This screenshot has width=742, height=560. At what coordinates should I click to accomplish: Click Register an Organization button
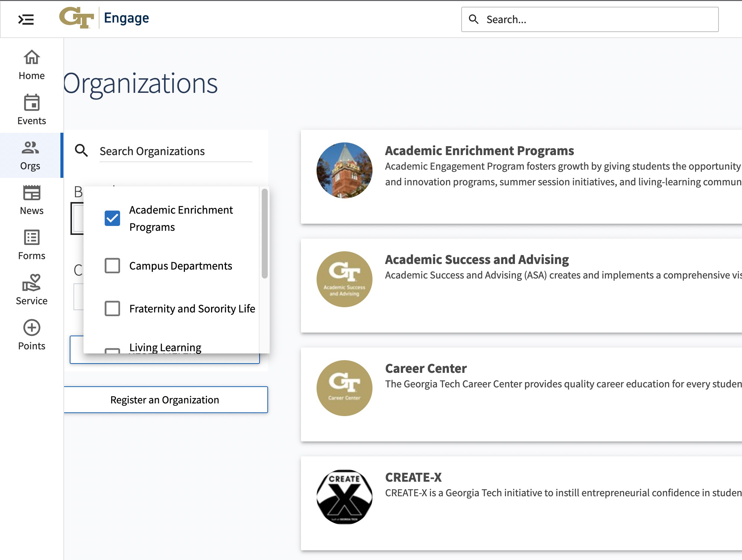pyautogui.click(x=166, y=400)
